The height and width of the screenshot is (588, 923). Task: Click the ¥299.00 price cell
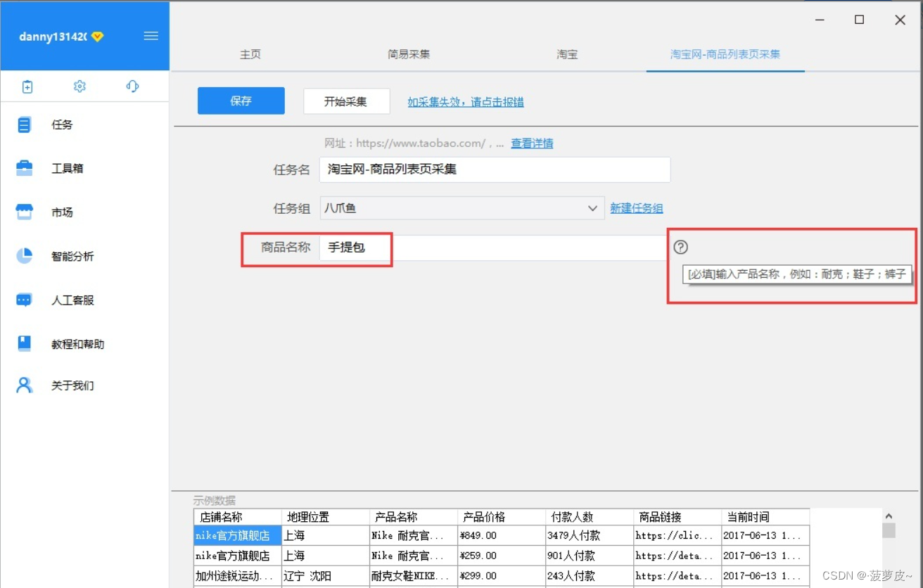tap(502, 576)
